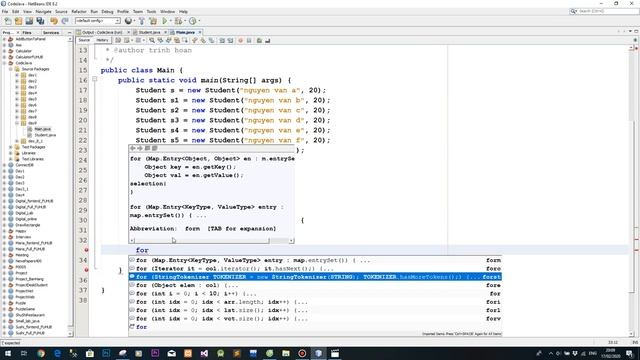Select the Main.java file in project tree
640x360 pixels.
pos(42,129)
